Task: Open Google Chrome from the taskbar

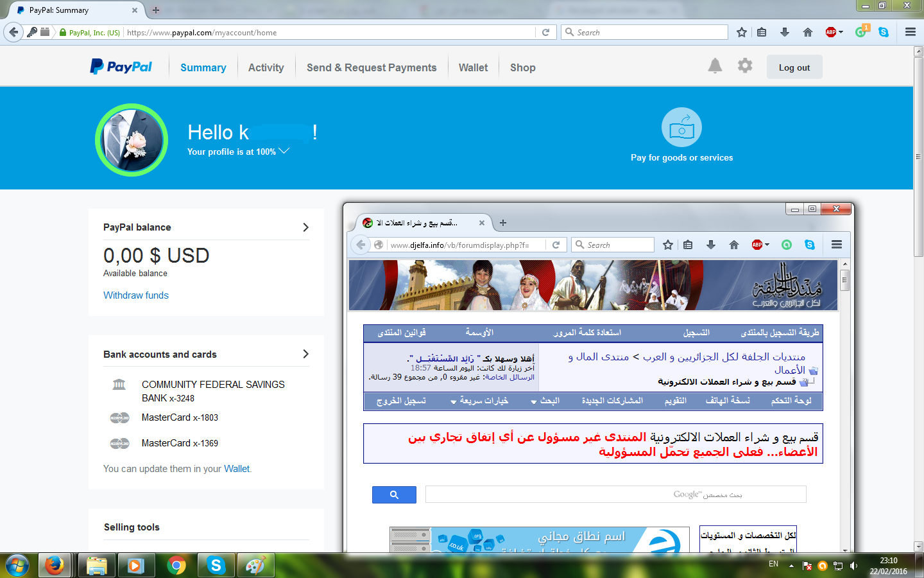Action: point(176,566)
